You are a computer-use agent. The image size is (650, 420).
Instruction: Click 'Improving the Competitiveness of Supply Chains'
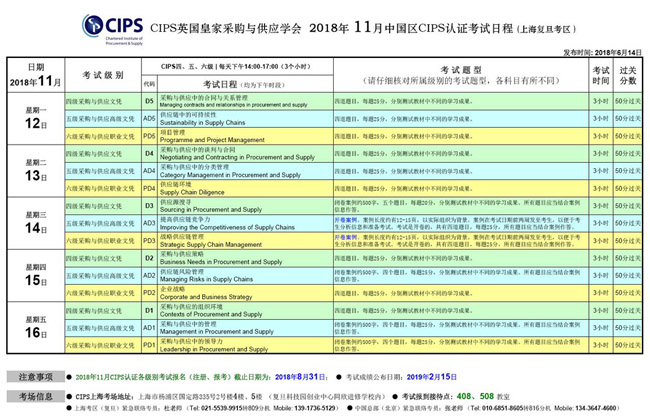227,227
